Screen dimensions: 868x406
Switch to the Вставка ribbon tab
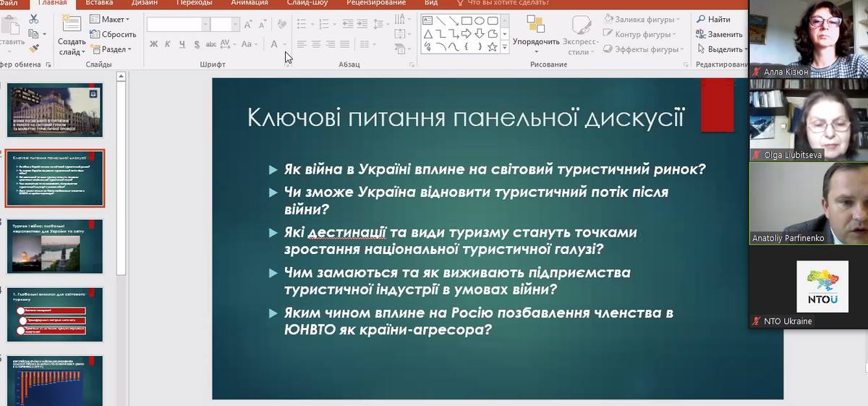point(99,3)
